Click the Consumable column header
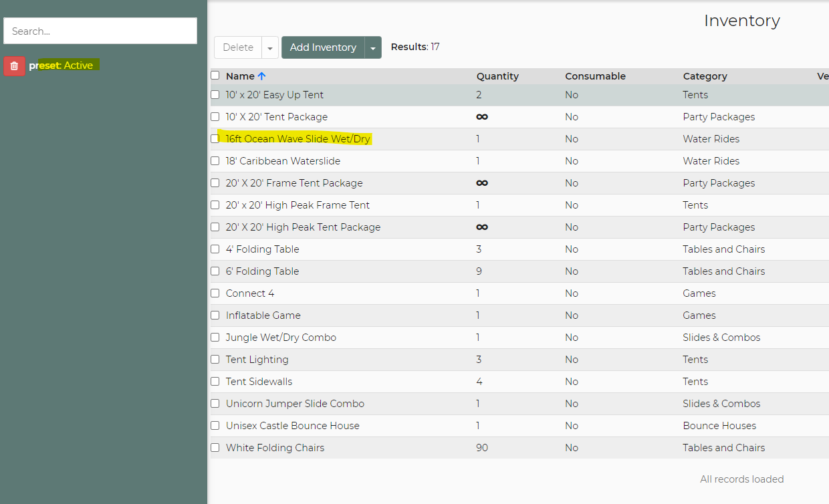 pyautogui.click(x=595, y=76)
